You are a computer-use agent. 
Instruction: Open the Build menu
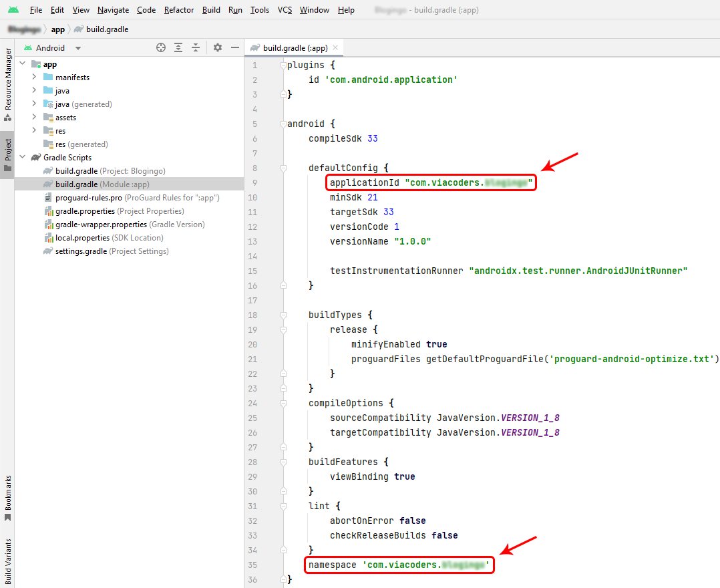coord(211,10)
